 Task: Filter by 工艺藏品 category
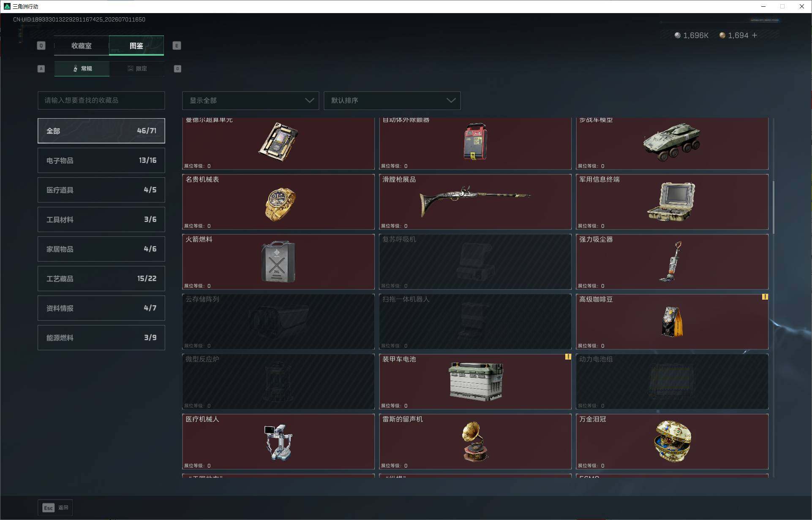[101, 279]
